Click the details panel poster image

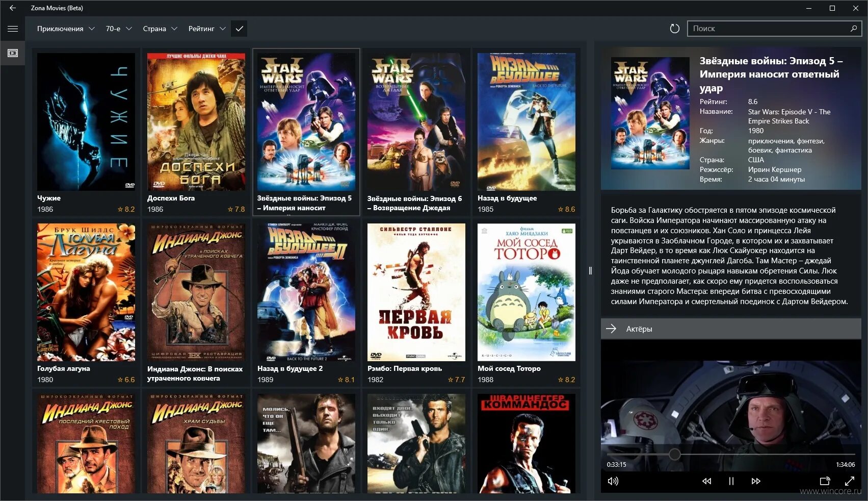pyautogui.click(x=650, y=113)
